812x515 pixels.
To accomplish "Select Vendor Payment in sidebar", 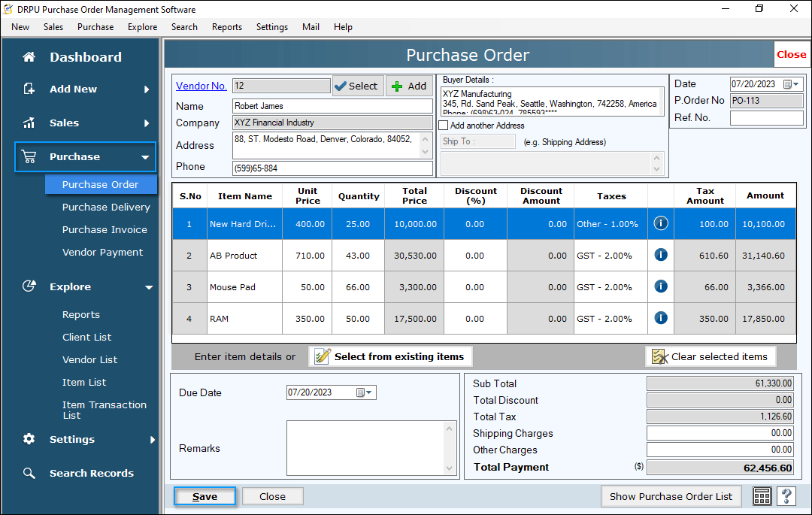I will click(x=102, y=252).
